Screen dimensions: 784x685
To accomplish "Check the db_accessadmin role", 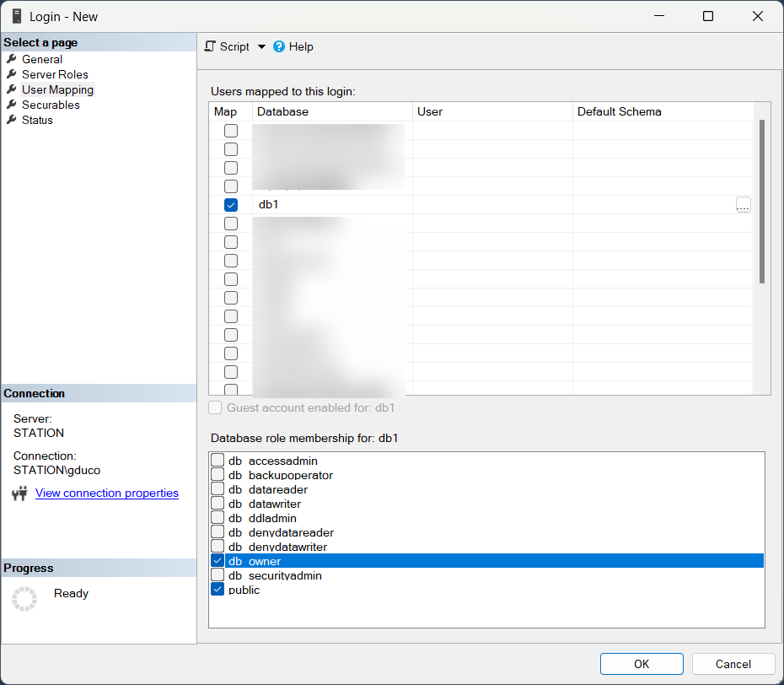I will [x=217, y=460].
